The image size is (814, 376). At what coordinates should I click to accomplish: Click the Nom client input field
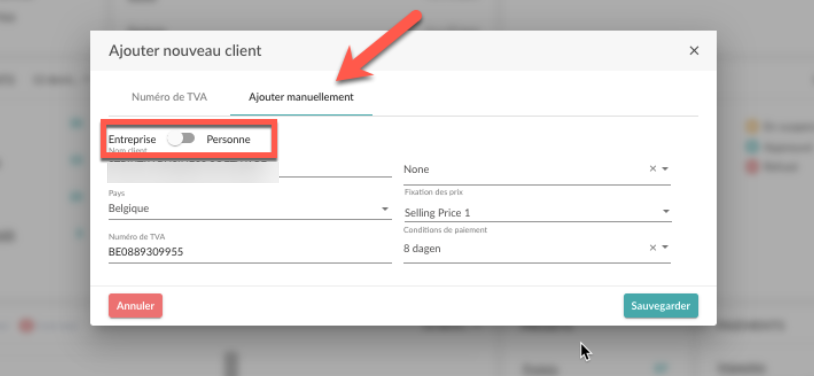pyautogui.click(x=250, y=167)
